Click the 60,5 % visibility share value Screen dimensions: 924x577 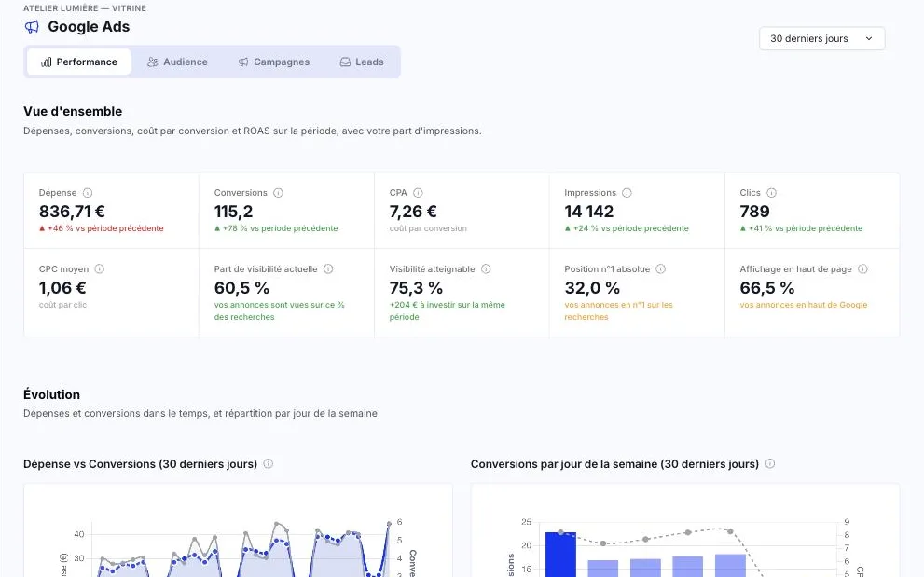pos(241,288)
